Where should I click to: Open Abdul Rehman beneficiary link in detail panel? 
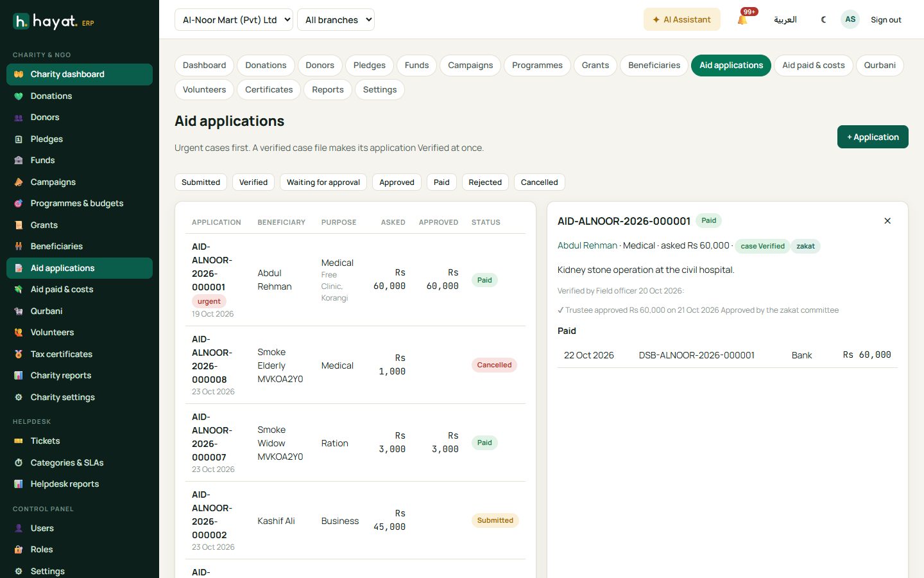point(587,245)
